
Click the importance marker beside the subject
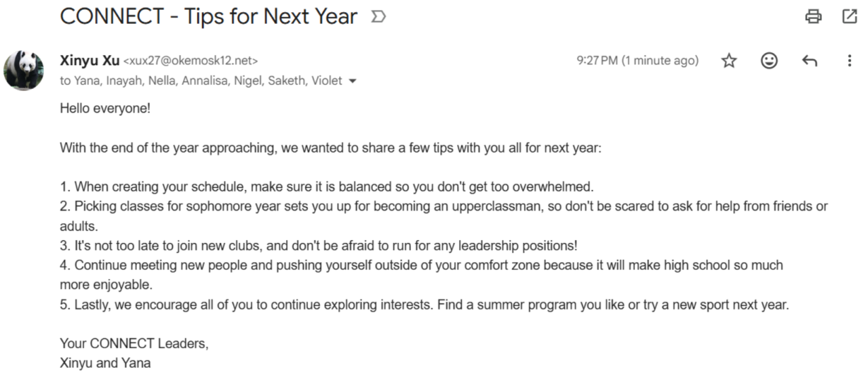coord(378,17)
